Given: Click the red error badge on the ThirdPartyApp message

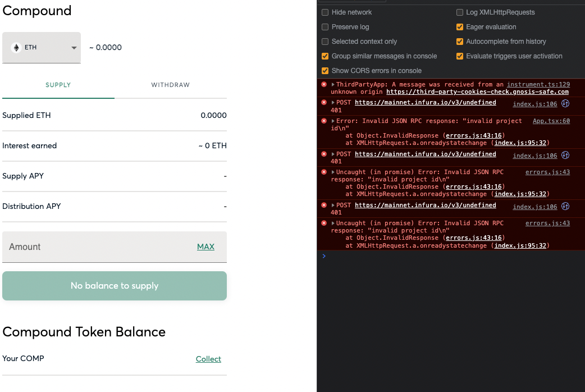Looking at the screenshot, I should (324, 84).
